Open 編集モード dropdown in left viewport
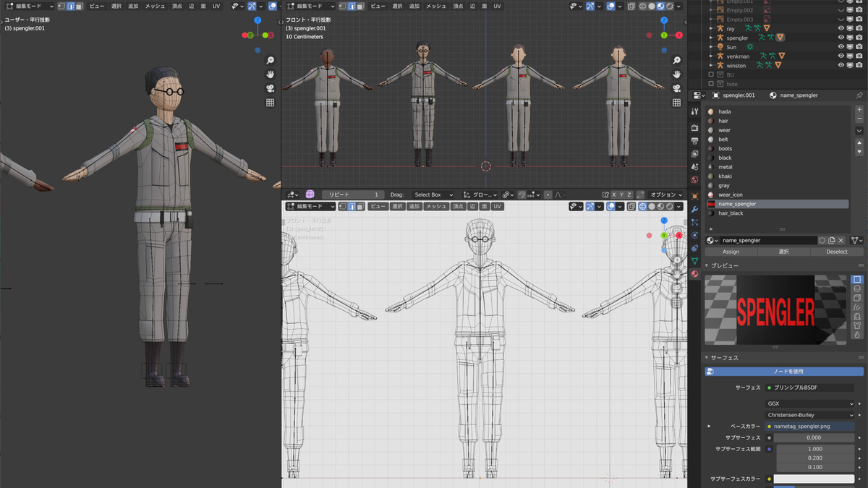 click(x=29, y=6)
